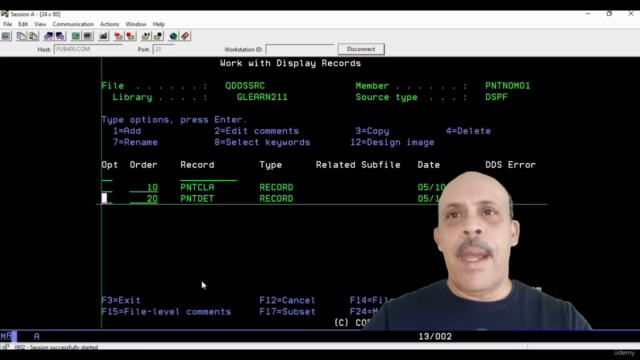Click the Session A title bar icon
Screen dimensions: 640x360
point(4,14)
